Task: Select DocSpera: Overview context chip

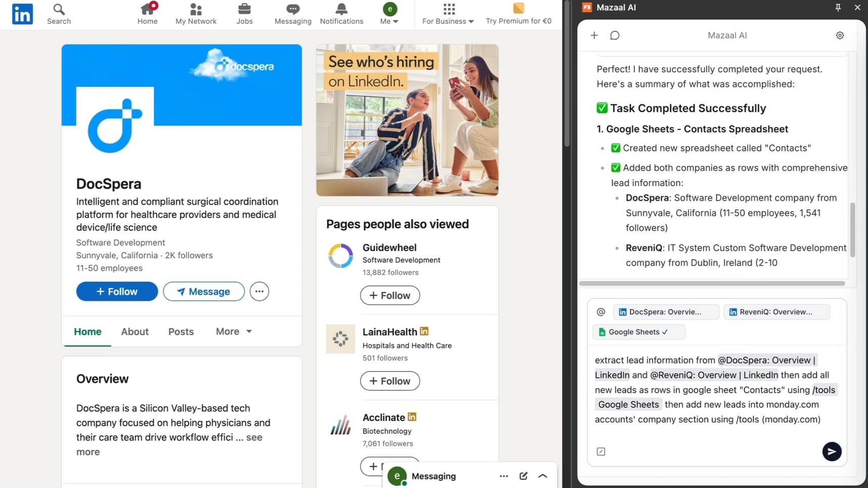Action: [x=666, y=312]
